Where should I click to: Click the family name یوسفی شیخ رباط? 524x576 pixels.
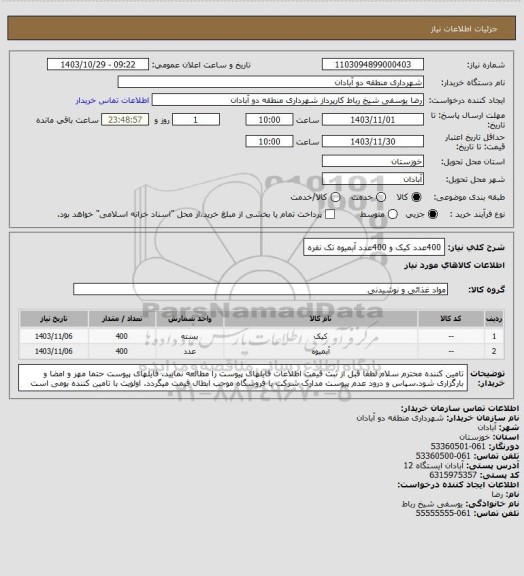tap(431, 504)
